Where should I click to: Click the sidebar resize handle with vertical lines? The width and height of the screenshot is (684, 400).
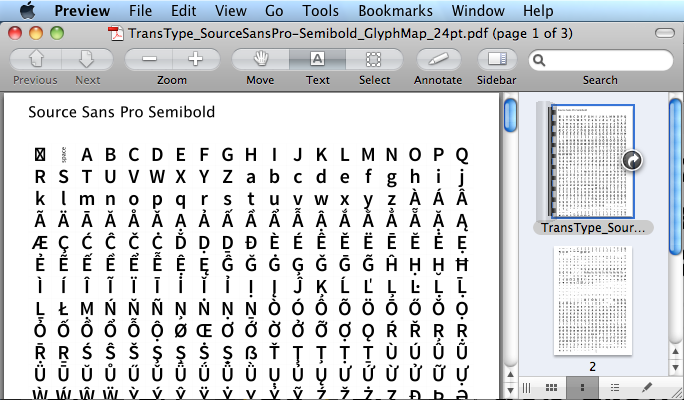click(x=527, y=387)
